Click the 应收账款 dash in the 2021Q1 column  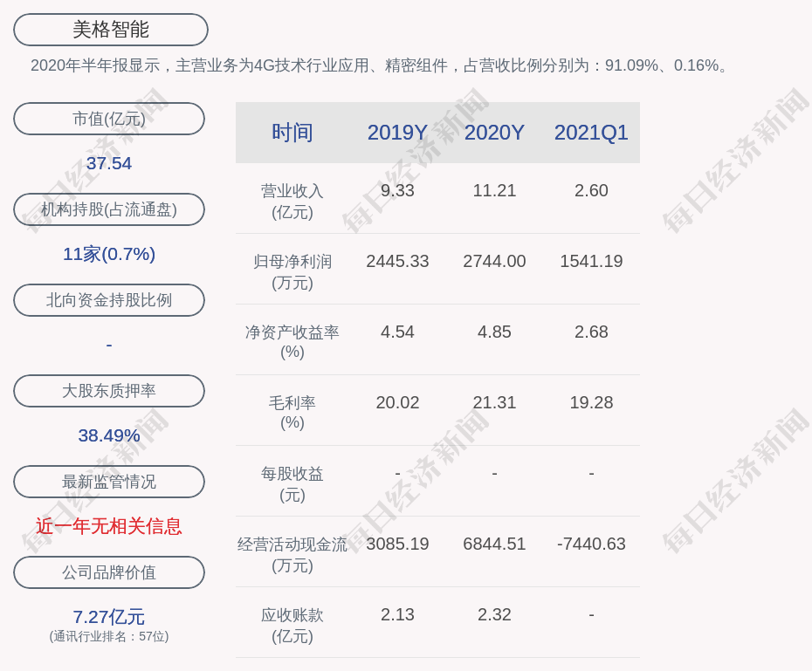tap(591, 614)
